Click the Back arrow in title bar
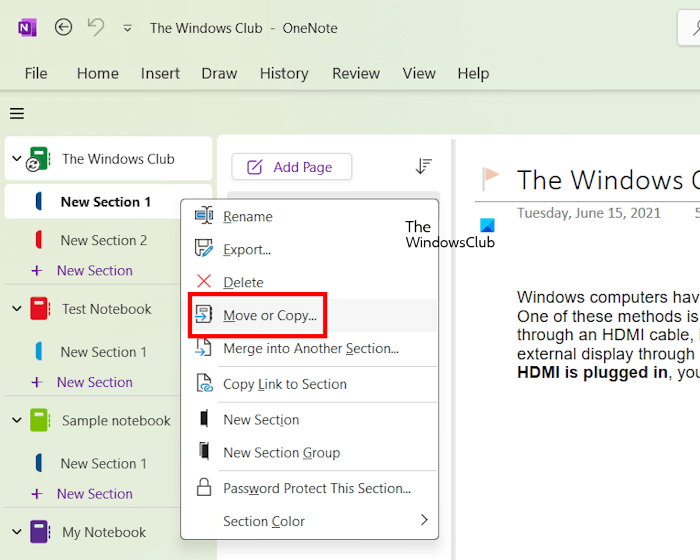The width and height of the screenshot is (700, 560). (64, 28)
